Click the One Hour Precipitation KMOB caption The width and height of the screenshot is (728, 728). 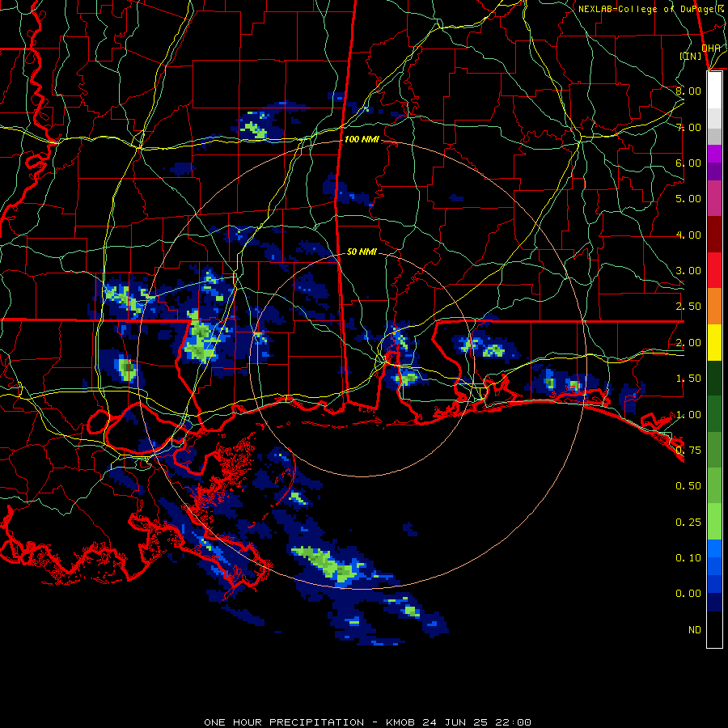tap(367, 722)
